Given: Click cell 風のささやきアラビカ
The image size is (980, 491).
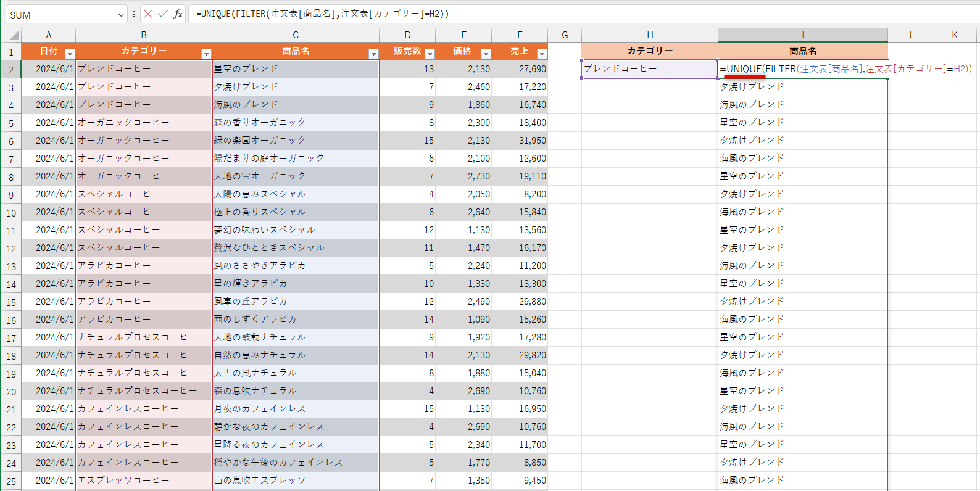Looking at the screenshot, I should pyautogui.click(x=296, y=266).
